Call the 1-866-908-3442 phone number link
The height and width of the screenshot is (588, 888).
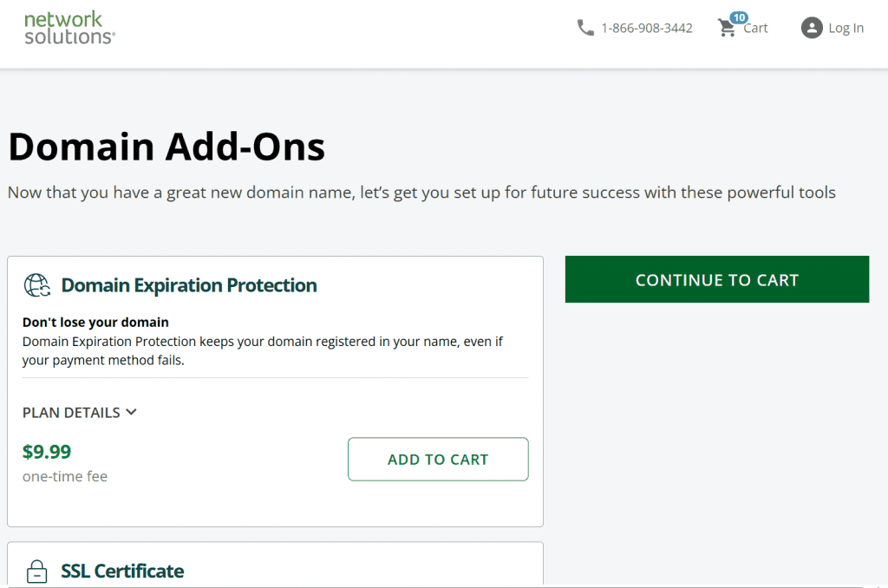click(647, 28)
